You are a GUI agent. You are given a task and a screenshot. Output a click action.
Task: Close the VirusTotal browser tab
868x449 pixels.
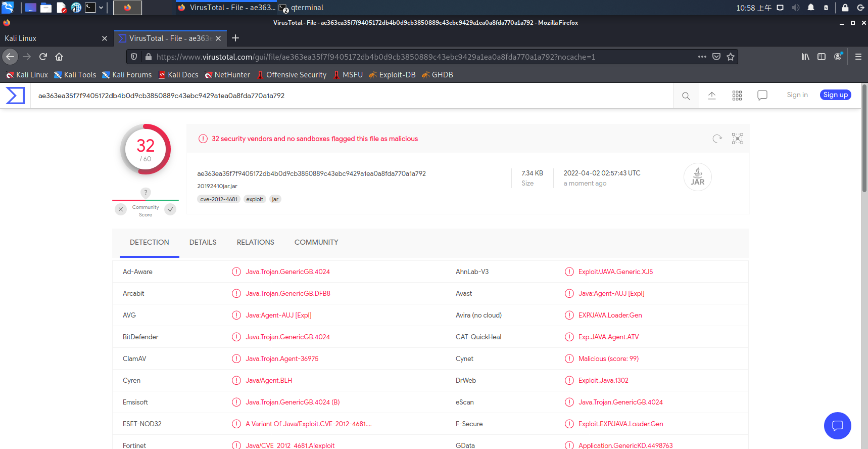[218, 38]
